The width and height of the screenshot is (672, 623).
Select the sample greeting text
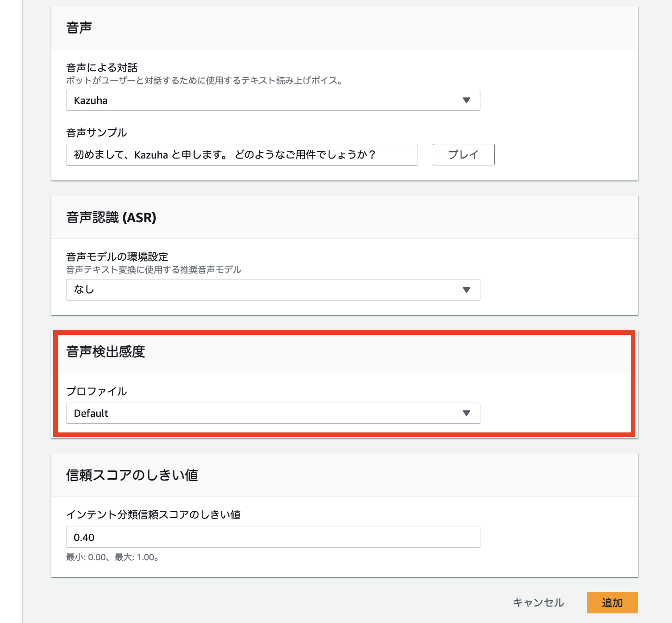[x=226, y=155]
